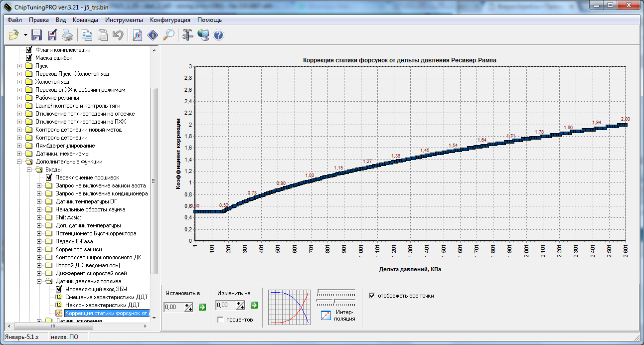Image resolution: width=644 pixels, height=345 pixels.
Task: Open the Инструменты menu
Action: coord(124,20)
